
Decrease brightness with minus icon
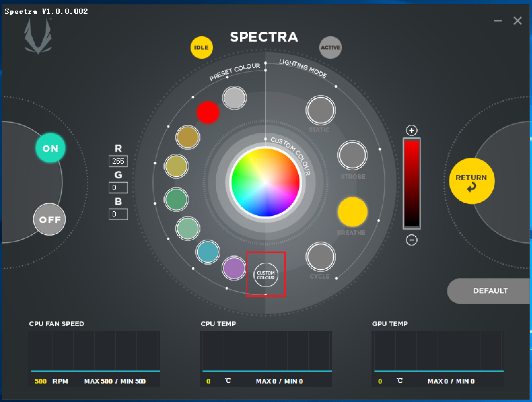coord(411,240)
